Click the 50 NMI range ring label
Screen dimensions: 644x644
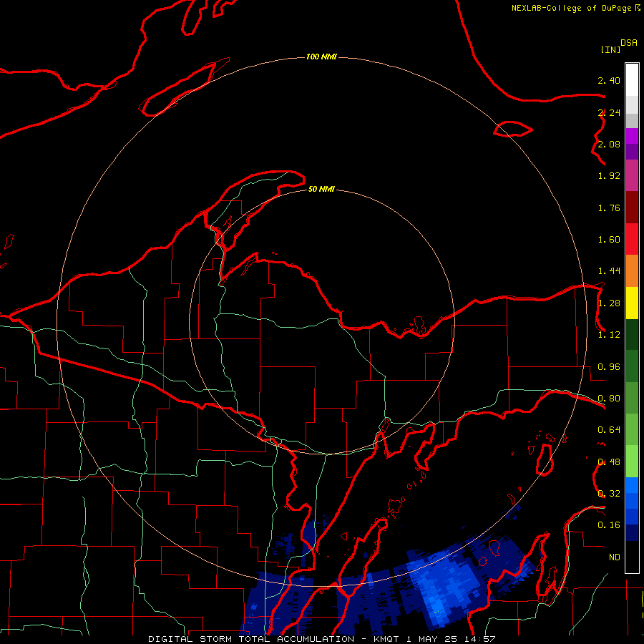coord(321,189)
